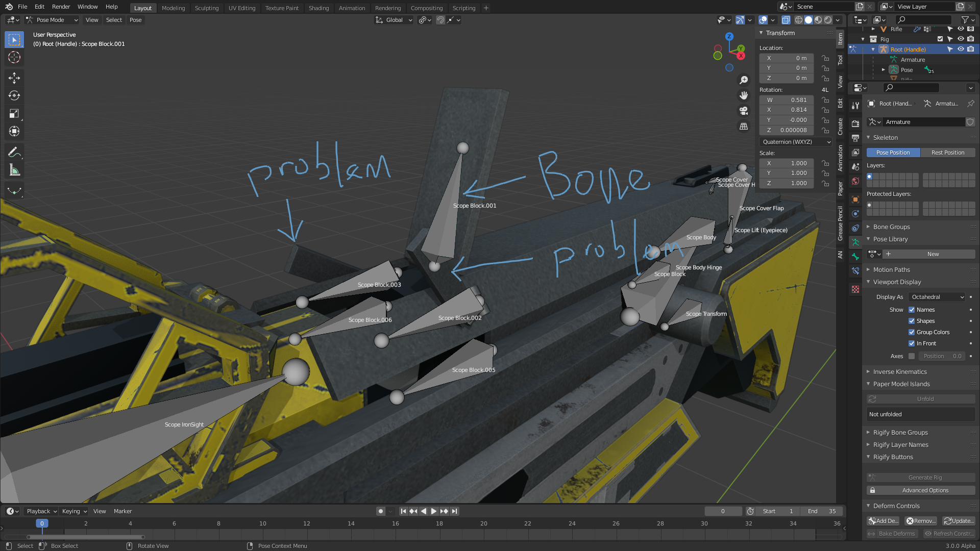Click the scale X value slider field
This screenshot has height=551, width=980.
787,163
